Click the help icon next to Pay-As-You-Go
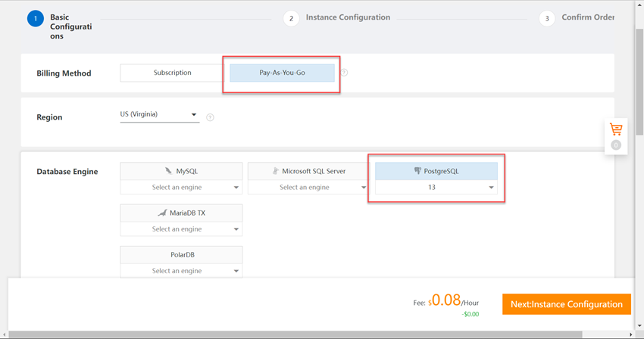Image resolution: width=644 pixels, height=339 pixels. coord(344,73)
